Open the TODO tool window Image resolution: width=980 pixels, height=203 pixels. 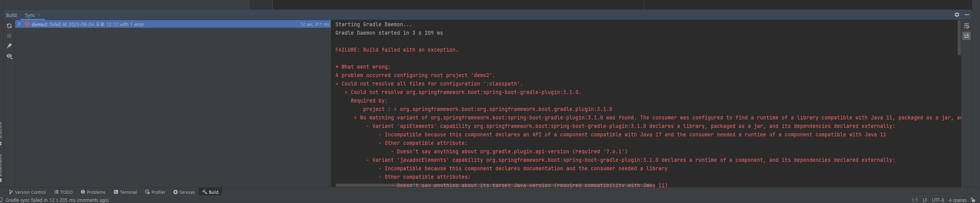63,192
